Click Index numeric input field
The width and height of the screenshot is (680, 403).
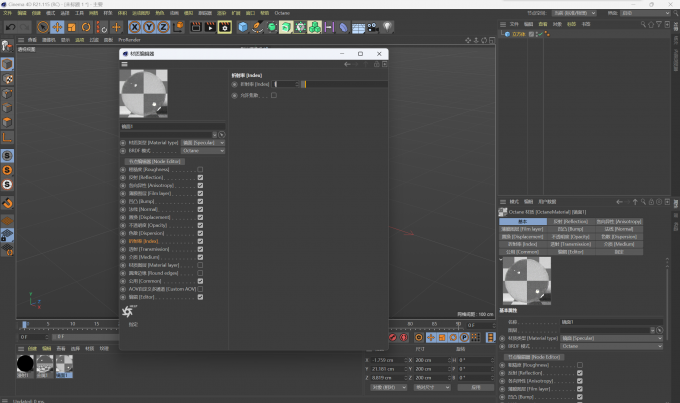(x=287, y=84)
